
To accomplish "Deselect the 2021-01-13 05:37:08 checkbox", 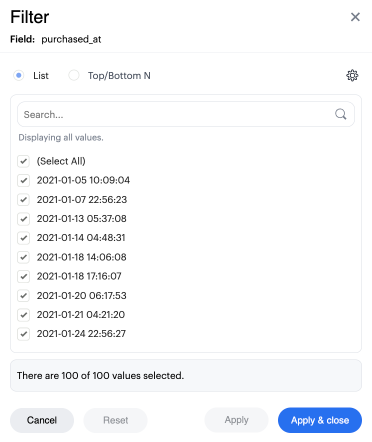I will (x=23, y=219).
